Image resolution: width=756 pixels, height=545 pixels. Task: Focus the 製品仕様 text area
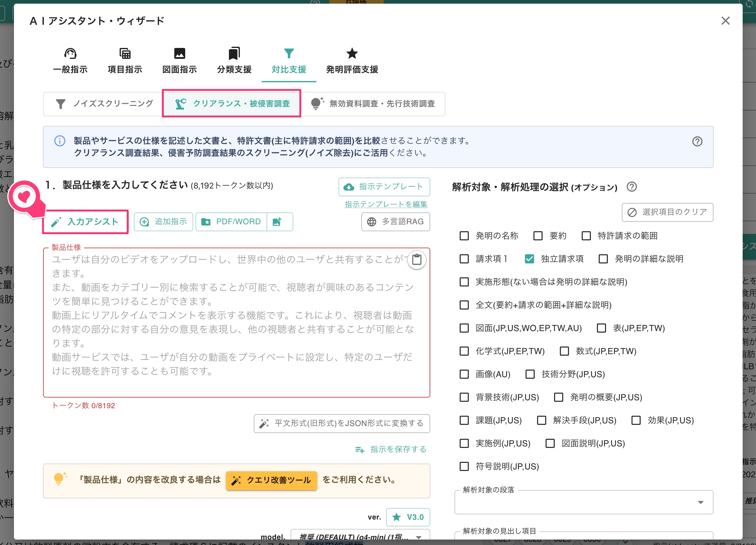(x=236, y=322)
